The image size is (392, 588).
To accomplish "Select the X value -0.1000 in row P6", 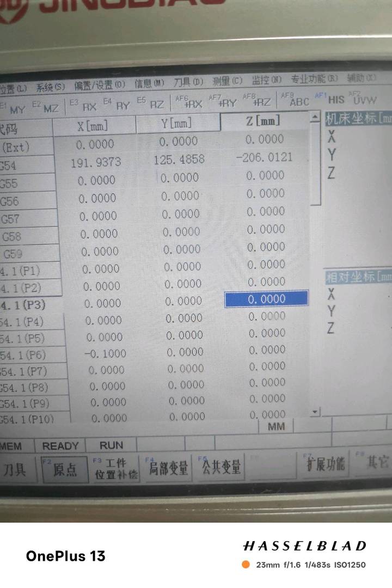I will (106, 354).
